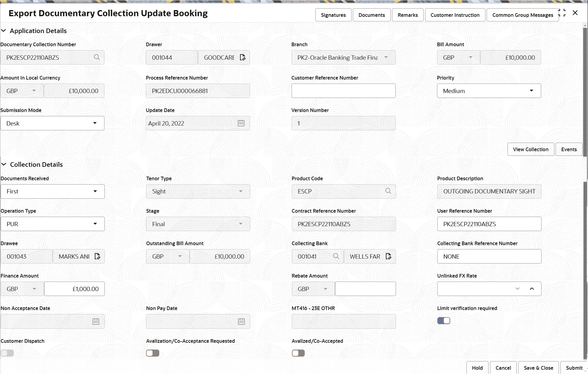The width and height of the screenshot is (588, 374).
Task: Toggle Limit verification required switch
Action: tap(443, 320)
